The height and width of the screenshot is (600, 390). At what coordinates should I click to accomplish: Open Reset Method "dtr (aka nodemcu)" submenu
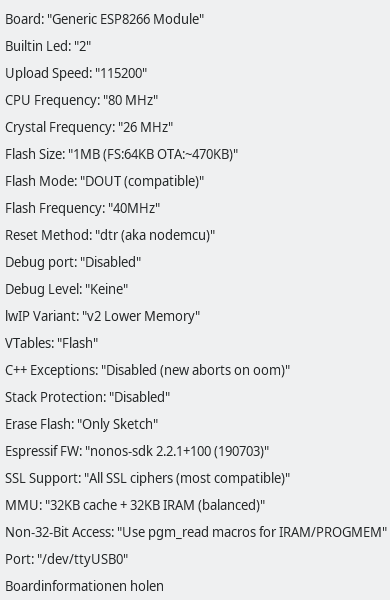[195, 235]
